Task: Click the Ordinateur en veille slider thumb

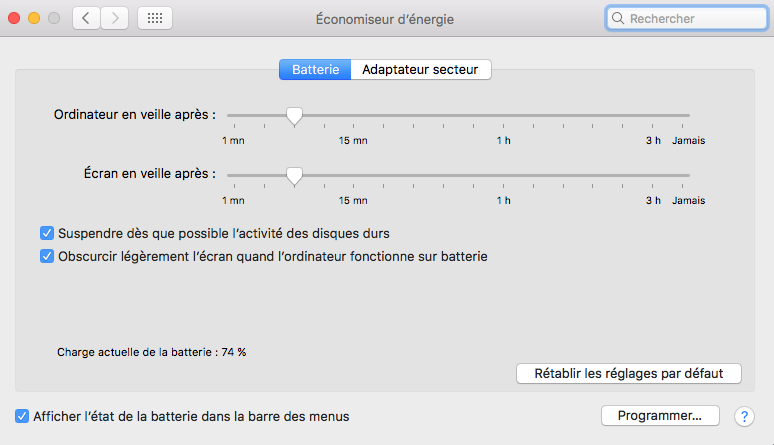Action: point(294,117)
